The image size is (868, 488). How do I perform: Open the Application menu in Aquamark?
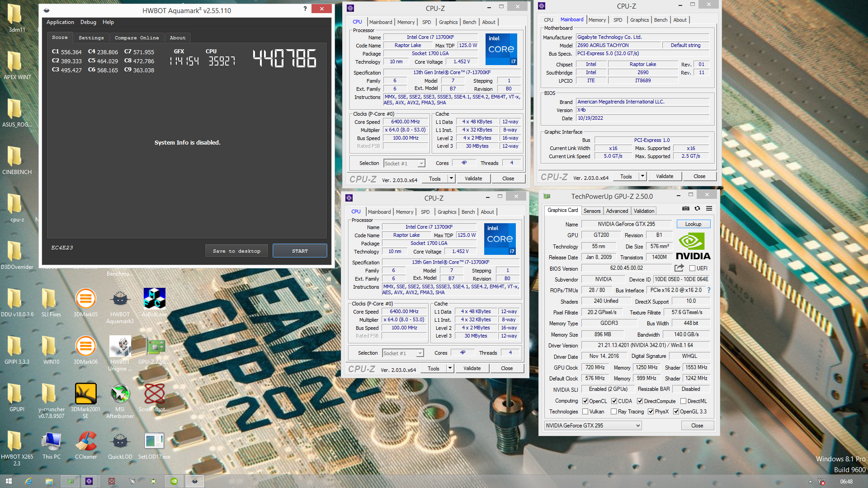pyautogui.click(x=60, y=22)
